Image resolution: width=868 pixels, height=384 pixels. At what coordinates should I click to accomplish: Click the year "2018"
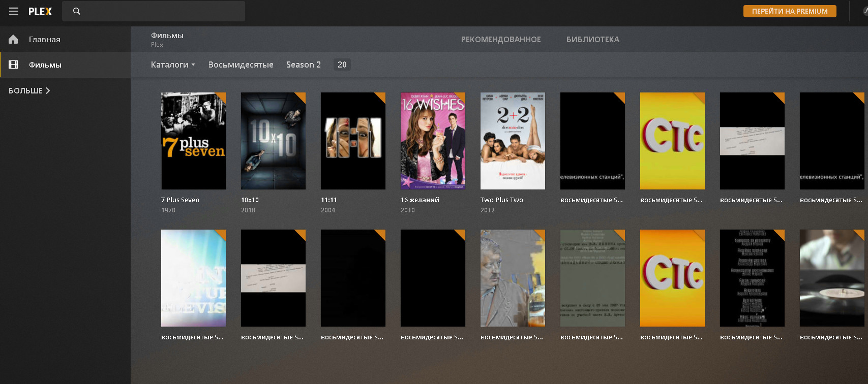pos(248,210)
